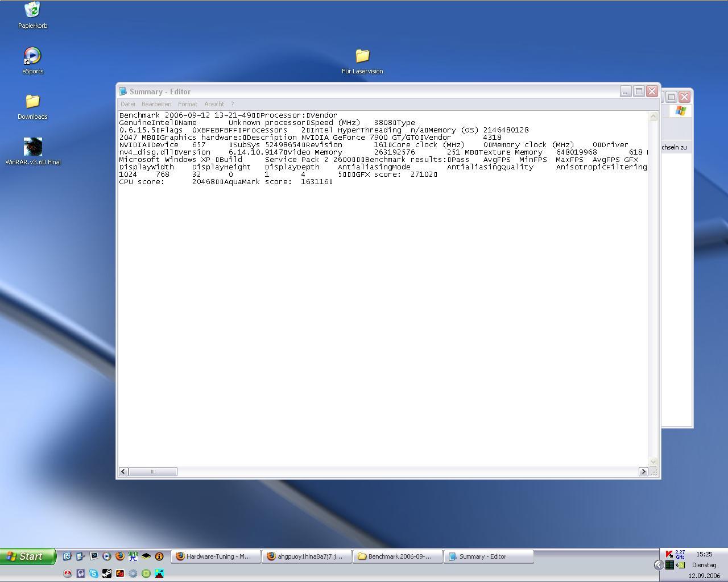The height and width of the screenshot is (582, 728).
Task: Maximize the background window behind Editor
Action: (671, 97)
